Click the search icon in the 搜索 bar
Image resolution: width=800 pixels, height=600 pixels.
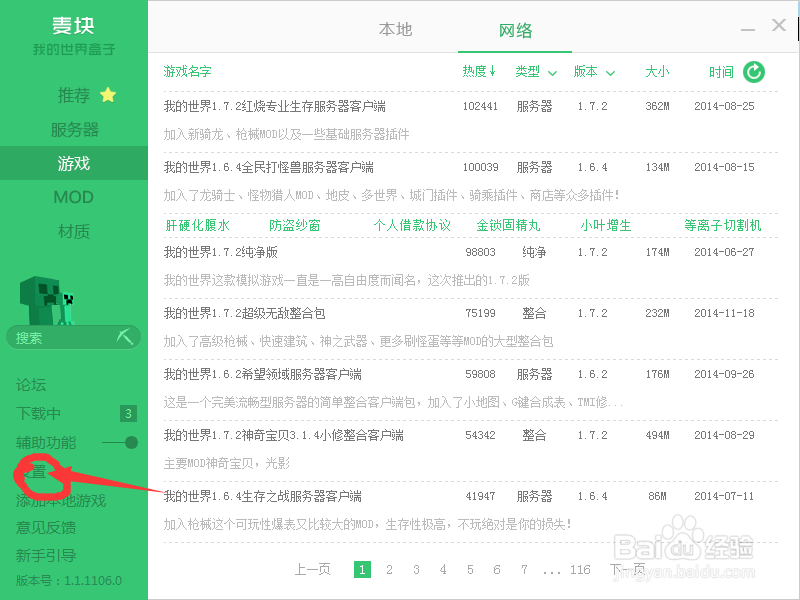point(127,337)
